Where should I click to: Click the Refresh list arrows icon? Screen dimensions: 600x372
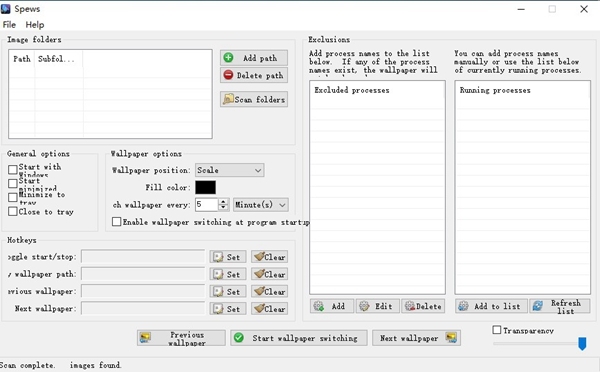[538, 306]
